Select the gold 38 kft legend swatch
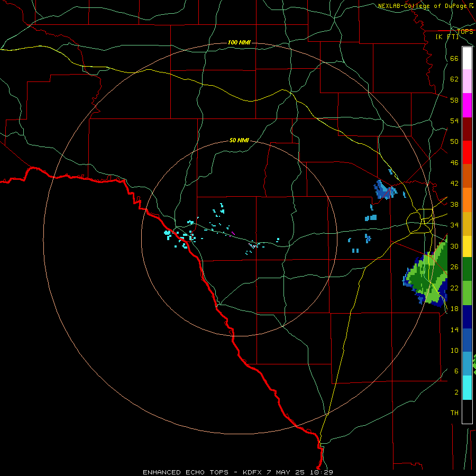The height and width of the screenshot is (476, 476). coord(467,224)
